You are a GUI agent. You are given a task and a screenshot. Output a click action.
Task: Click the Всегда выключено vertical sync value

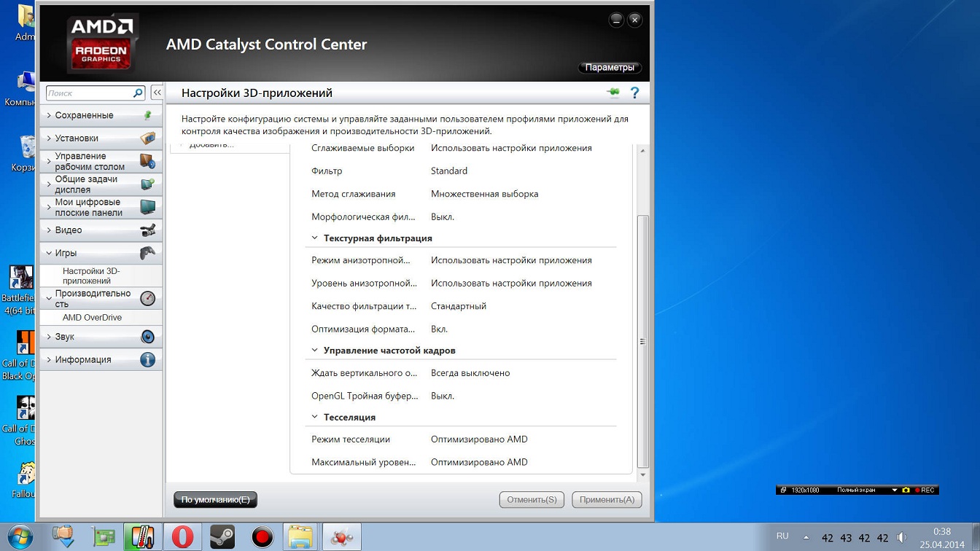pos(470,373)
